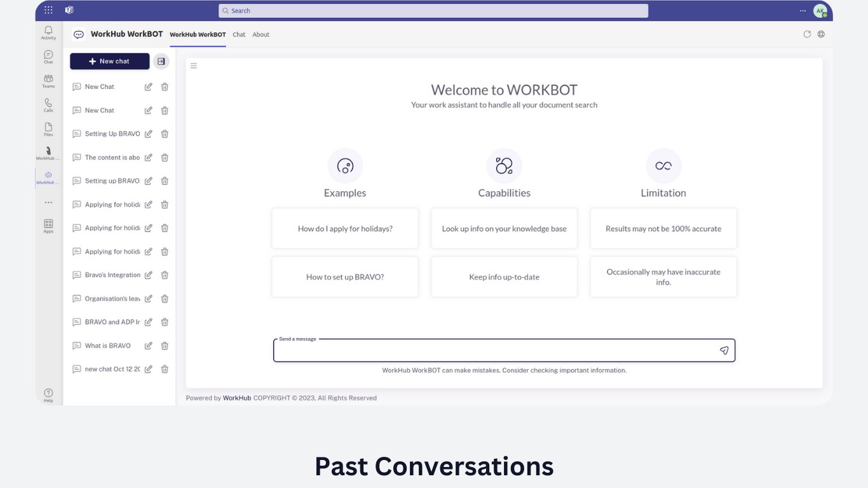Click the hamburger menu in the chat panel
868x488 pixels.
click(194, 65)
